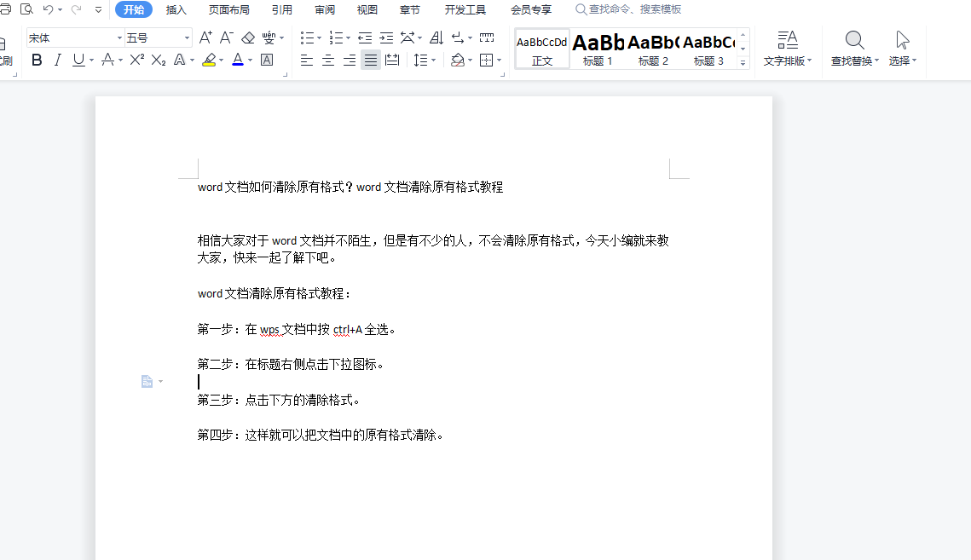Apply the yellow text highlight color
971x560 pixels.
point(209,60)
